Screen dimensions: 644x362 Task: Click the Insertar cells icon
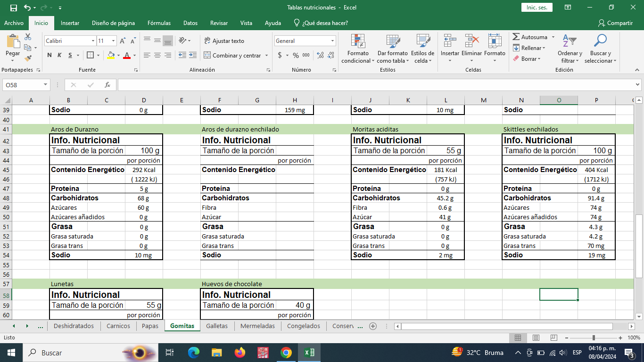point(450,41)
